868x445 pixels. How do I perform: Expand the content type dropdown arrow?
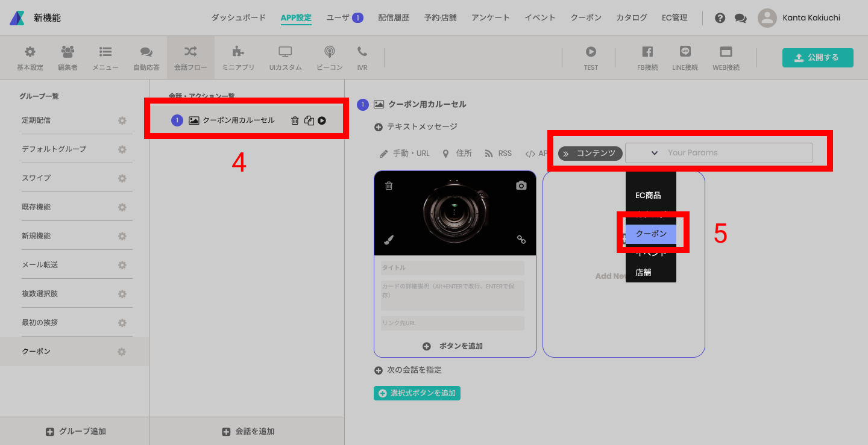tap(655, 153)
